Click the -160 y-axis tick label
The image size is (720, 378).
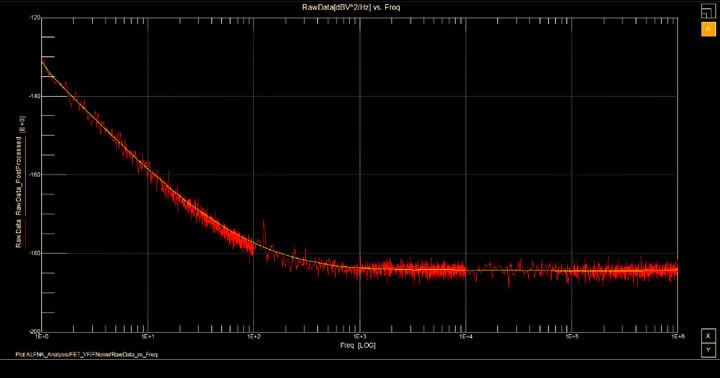click(35, 175)
